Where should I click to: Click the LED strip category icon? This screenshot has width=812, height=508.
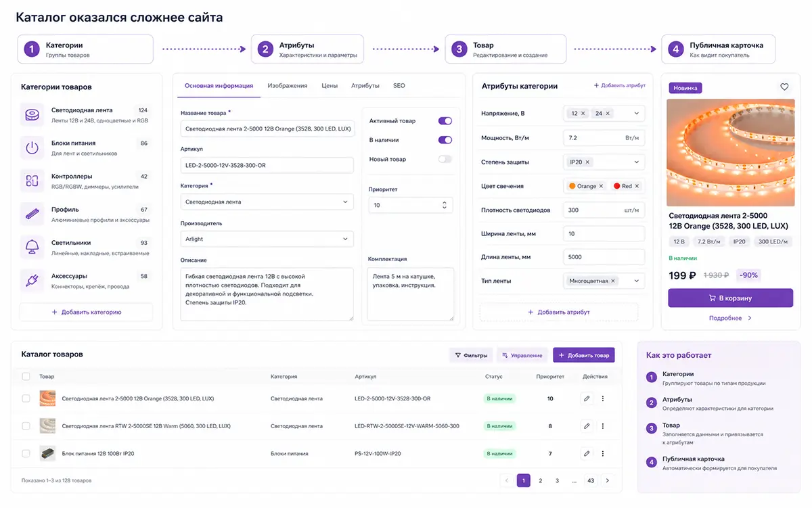pos(32,115)
